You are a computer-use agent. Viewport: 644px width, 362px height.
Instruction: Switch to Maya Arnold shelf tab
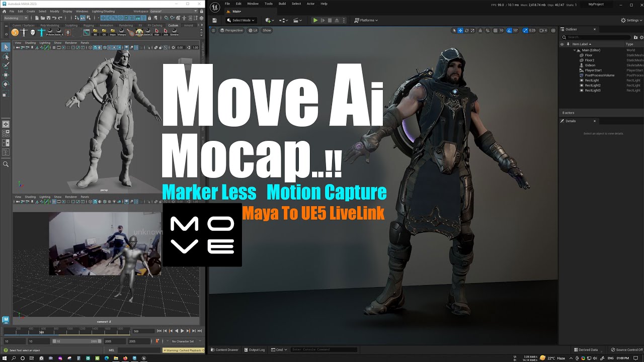(189, 25)
